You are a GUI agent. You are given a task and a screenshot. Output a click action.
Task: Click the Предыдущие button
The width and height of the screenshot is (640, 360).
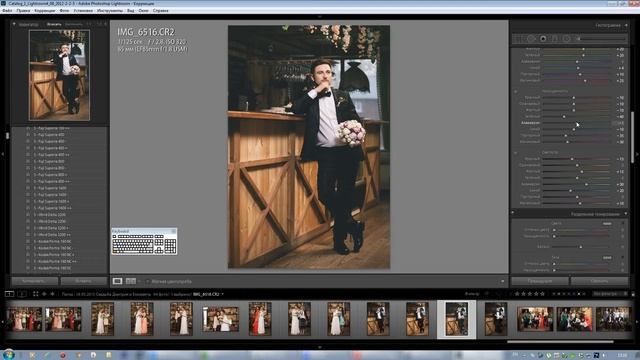[x=540, y=281]
